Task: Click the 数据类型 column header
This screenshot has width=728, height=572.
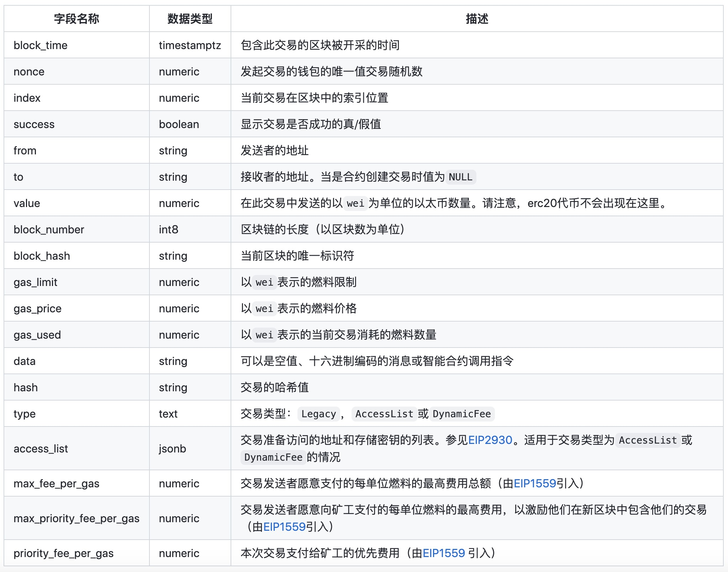Action: click(x=190, y=19)
